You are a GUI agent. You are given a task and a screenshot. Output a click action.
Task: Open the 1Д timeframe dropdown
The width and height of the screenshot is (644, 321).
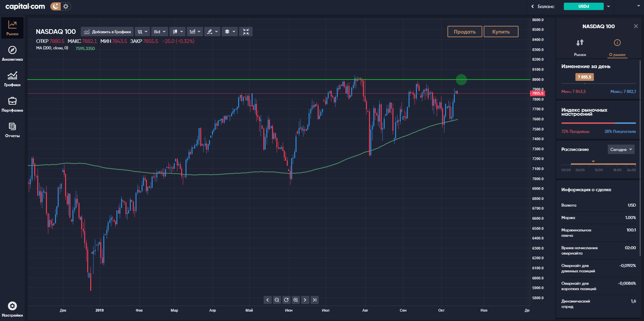(142, 32)
